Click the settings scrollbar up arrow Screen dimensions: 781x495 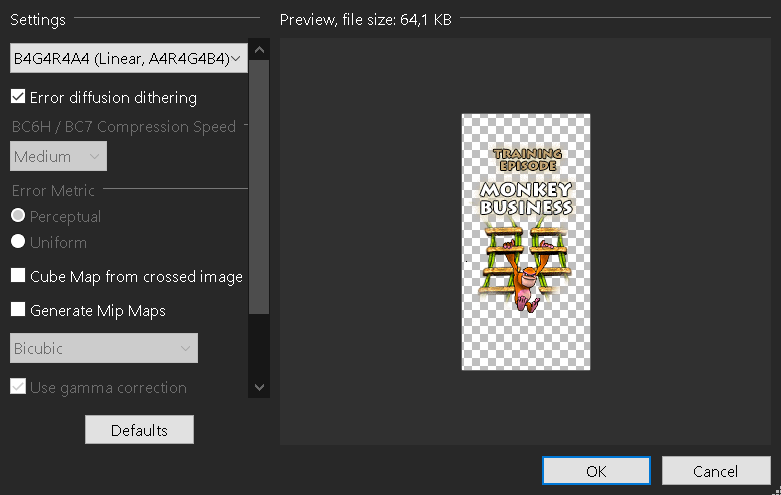[259, 49]
